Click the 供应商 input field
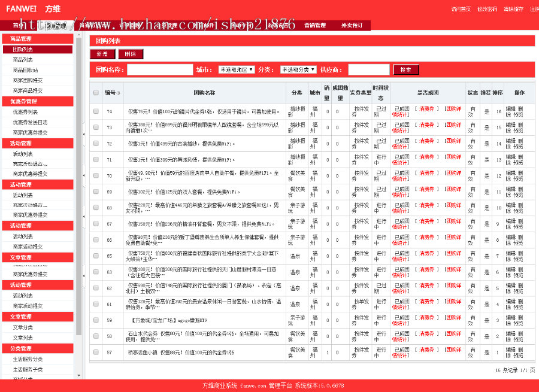Image resolution: width=539 pixels, height=392 pixels. tap(368, 69)
